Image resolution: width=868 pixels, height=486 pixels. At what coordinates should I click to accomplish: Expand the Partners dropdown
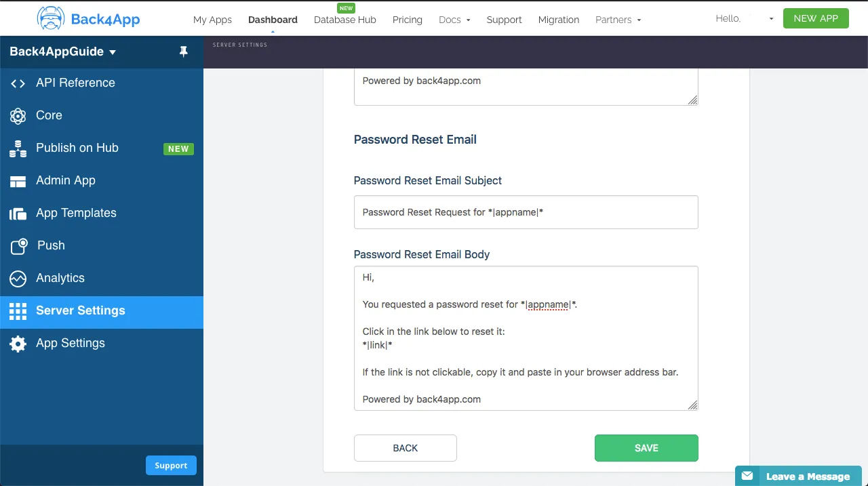click(x=617, y=20)
